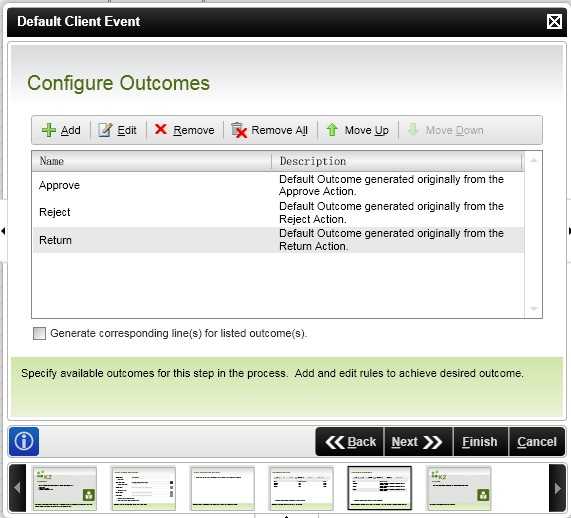The image size is (571, 518).
Task: Close the Default Client Event dialog
Action: click(x=554, y=21)
